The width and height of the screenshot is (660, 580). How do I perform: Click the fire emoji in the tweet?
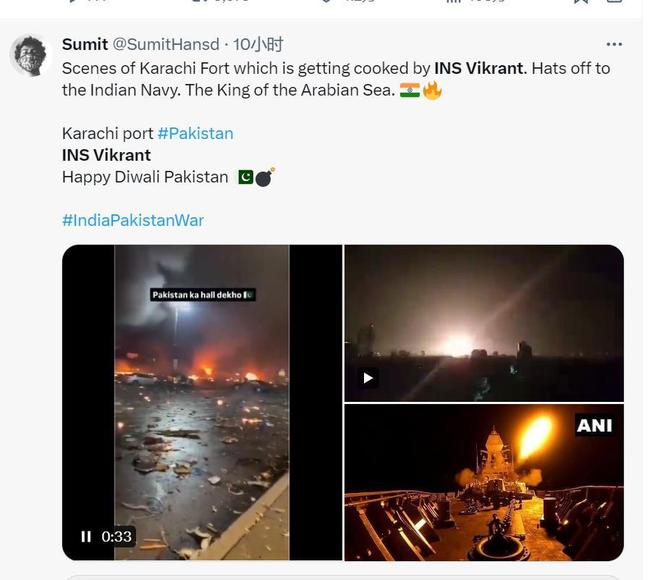(x=432, y=90)
